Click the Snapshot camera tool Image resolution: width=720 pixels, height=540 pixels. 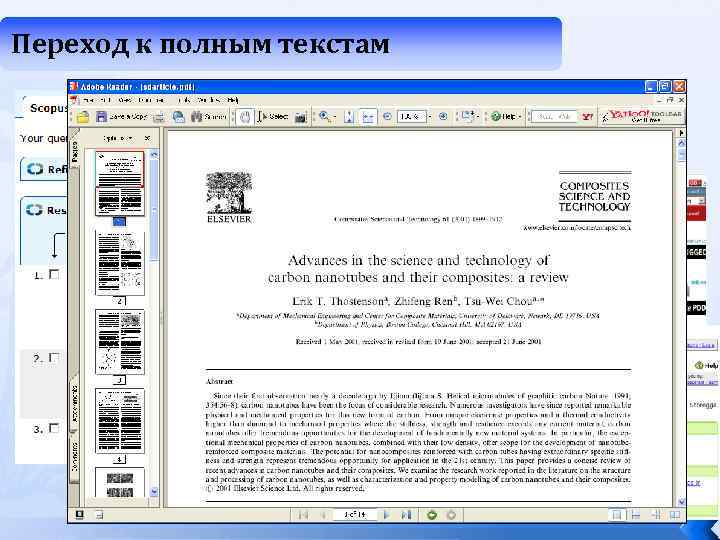point(300,118)
